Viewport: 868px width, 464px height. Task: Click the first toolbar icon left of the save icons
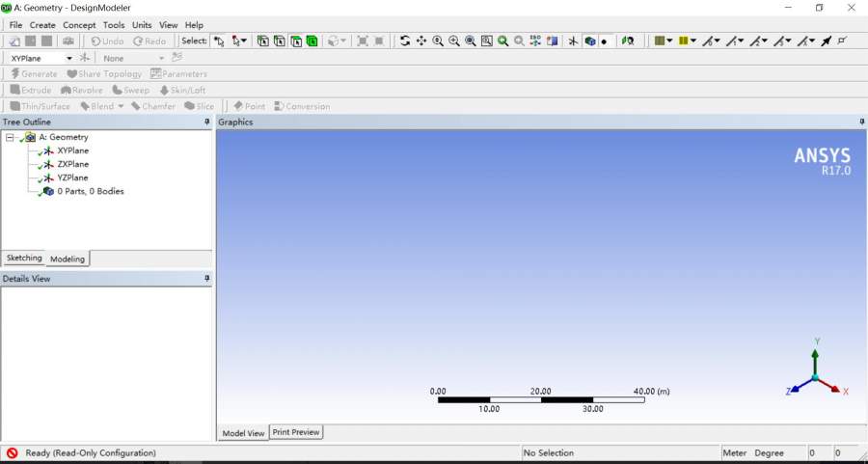click(14, 41)
